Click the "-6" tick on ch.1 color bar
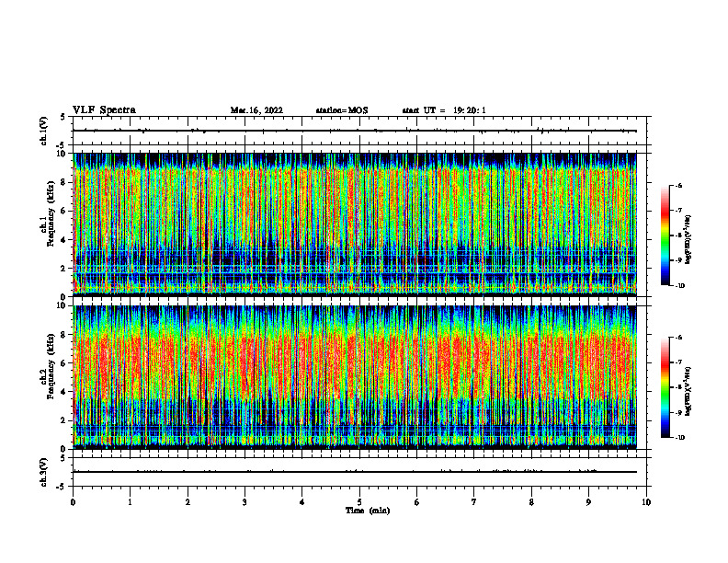728x563 pixels. point(678,185)
